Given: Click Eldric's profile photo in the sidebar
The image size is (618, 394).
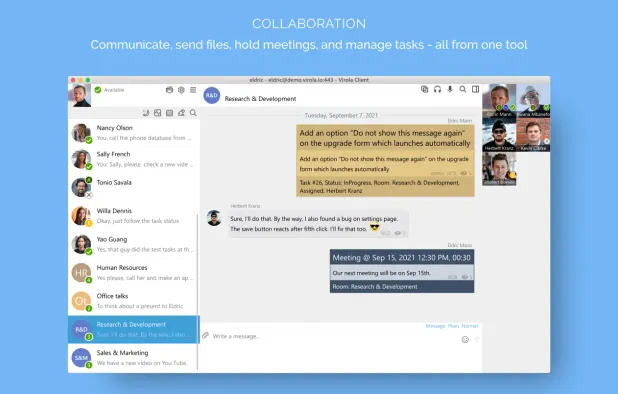Looking at the screenshot, I should 80,95.
